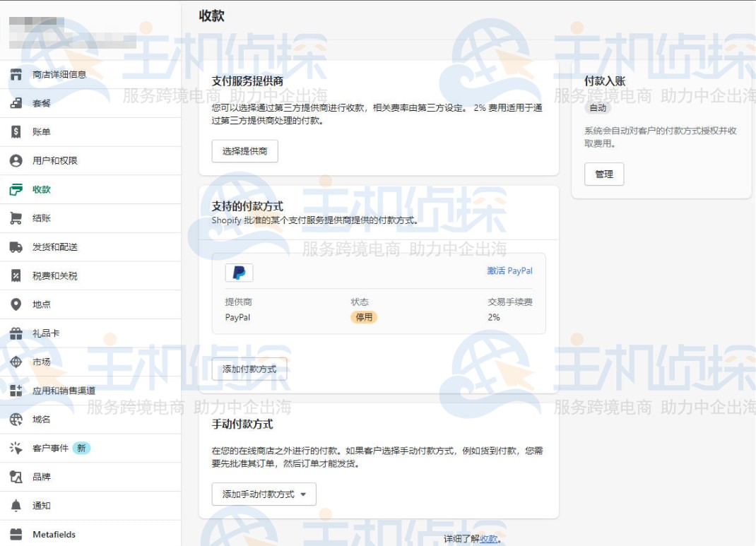Select the 账单 dollar icon in sidebar
Viewport: 756px width, 546px height.
coord(17,132)
